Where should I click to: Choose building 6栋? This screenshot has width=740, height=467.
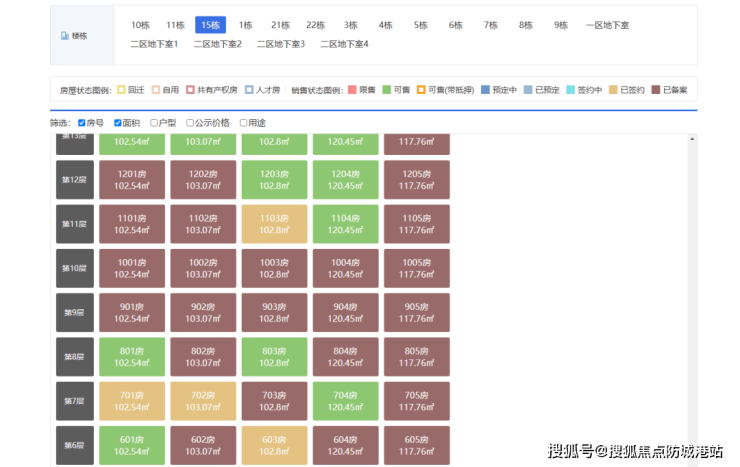tap(455, 25)
